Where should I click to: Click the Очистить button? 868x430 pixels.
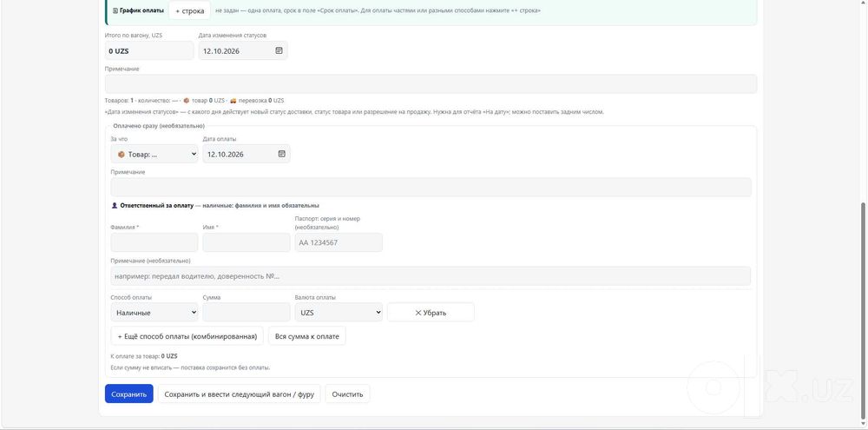coord(348,394)
